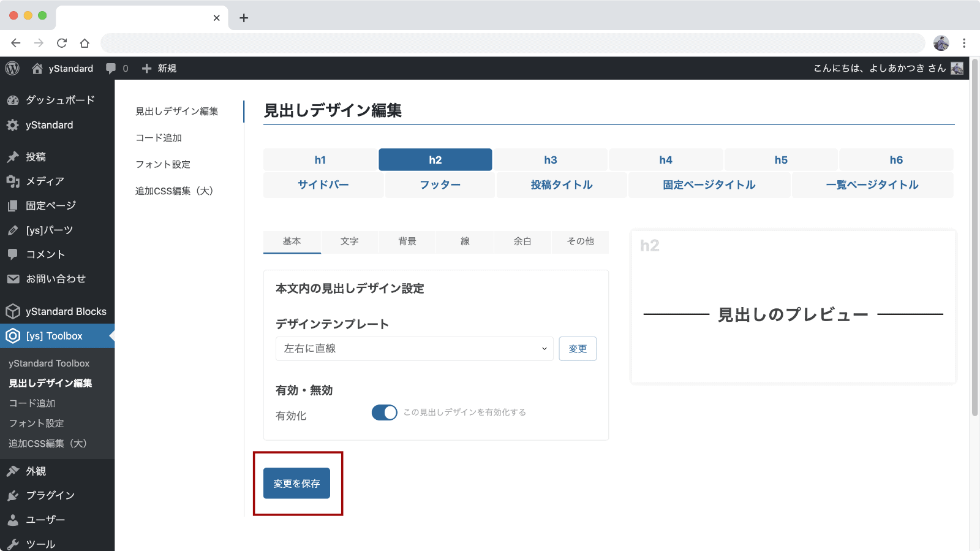Open 追加CSS編集（大） in the sidebar submenu
The height and width of the screenshot is (551, 980).
coord(48,443)
